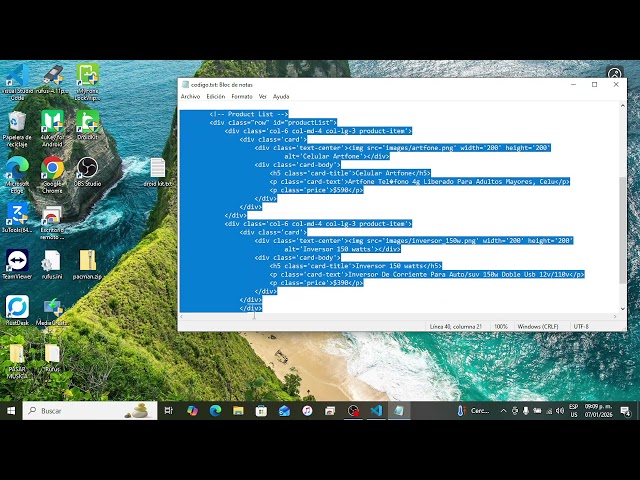
Task: Click the 'Product List' comment line
Action: pos(249,114)
